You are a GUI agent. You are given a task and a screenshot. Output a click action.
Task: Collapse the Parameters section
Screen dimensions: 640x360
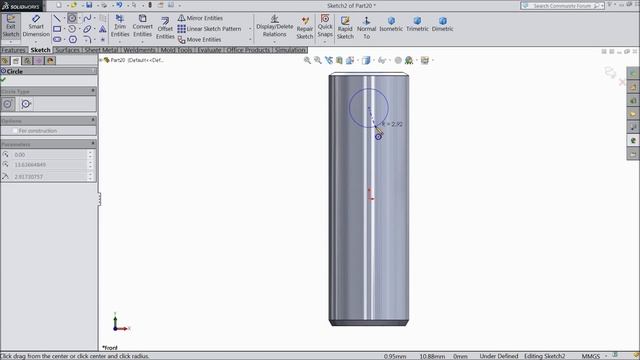(x=93, y=144)
